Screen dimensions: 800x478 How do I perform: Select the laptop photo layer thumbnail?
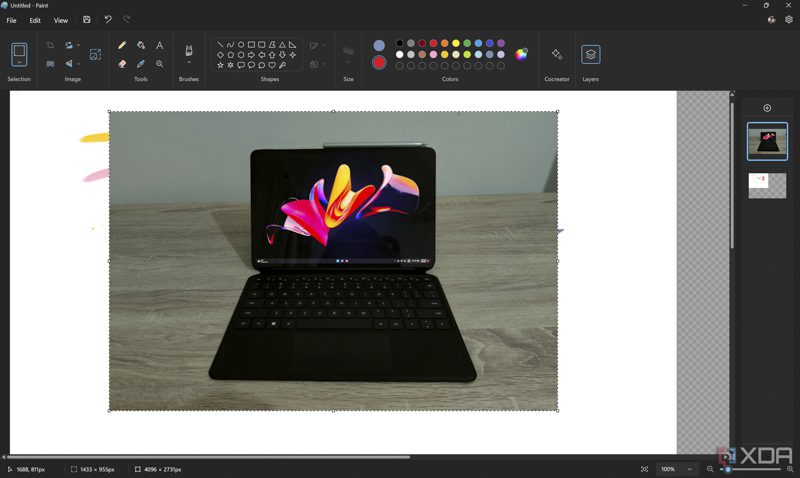click(x=767, y=141)
